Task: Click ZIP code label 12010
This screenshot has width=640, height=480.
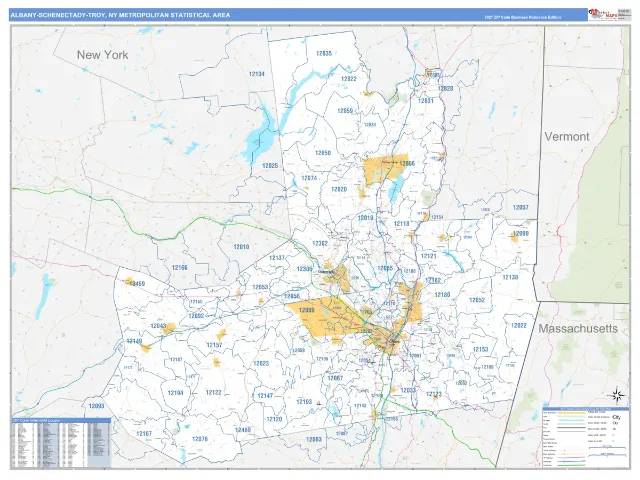Action: point(241,247)
